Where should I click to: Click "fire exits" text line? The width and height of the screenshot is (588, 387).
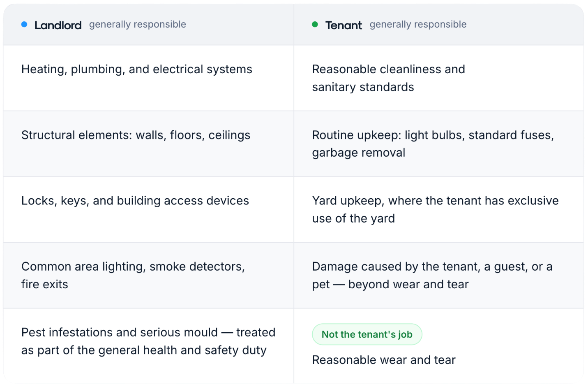tap(45, 285)
